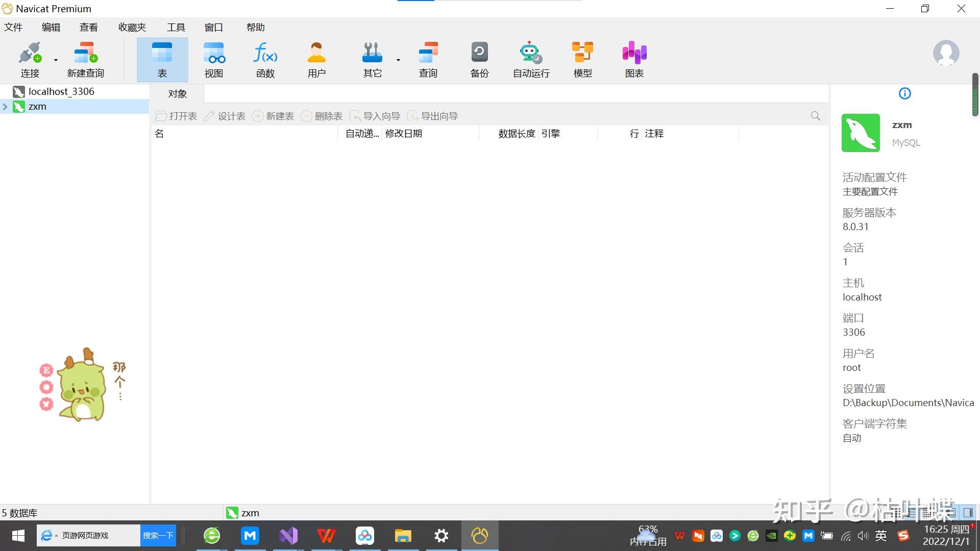Viewport: 980px width, 551px height.
Task: Click the volume speaker tray icon
Action: (863, 536)
